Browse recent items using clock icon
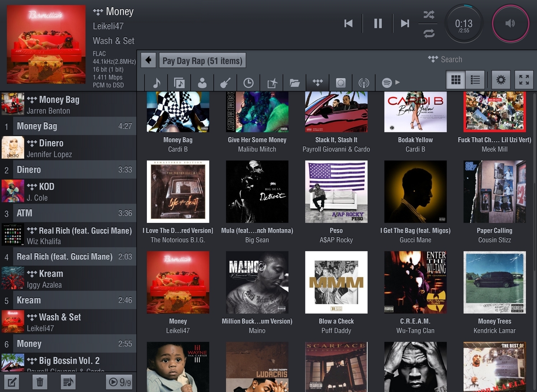Screen dimensions: 537x392 click(x=249, y=82)
